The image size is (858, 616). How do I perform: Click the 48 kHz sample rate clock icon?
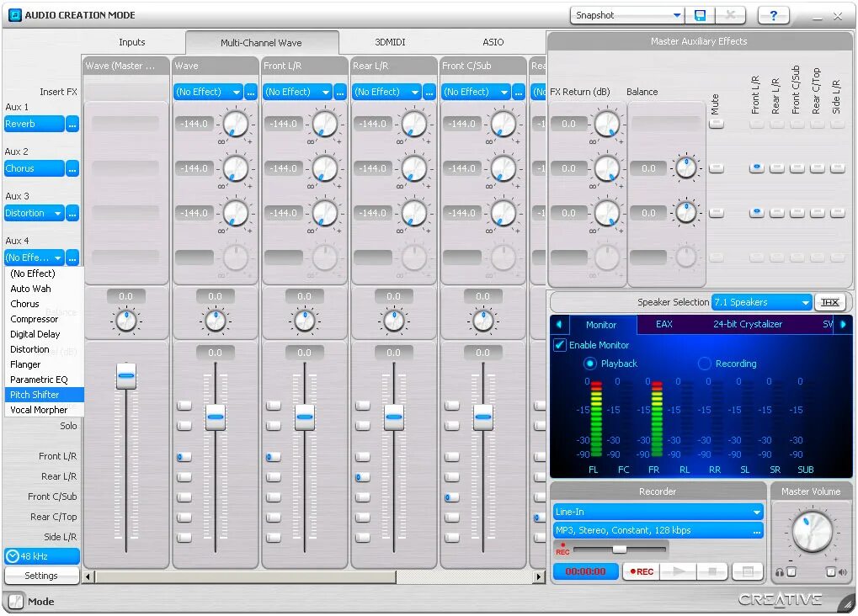point(12,556)
